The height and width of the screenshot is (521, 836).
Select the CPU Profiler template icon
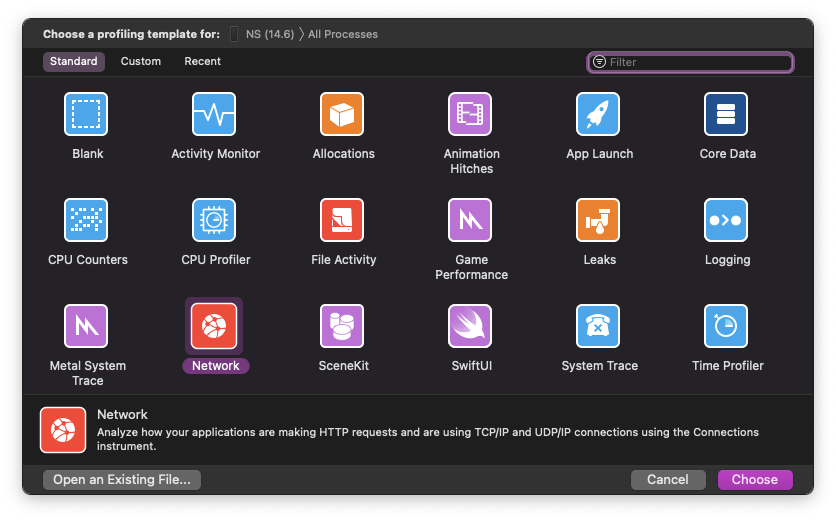(x=214, y=220)
